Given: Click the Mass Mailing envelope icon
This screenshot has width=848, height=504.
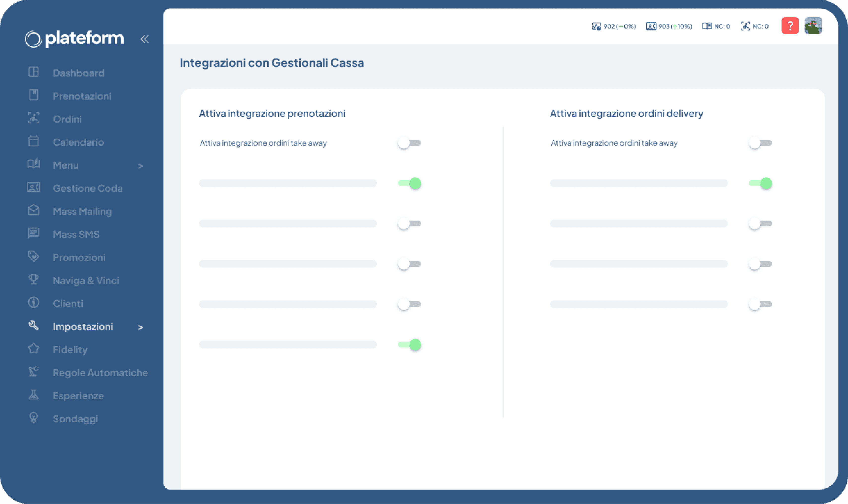Looking at the screenshot, I should (33, 210).
